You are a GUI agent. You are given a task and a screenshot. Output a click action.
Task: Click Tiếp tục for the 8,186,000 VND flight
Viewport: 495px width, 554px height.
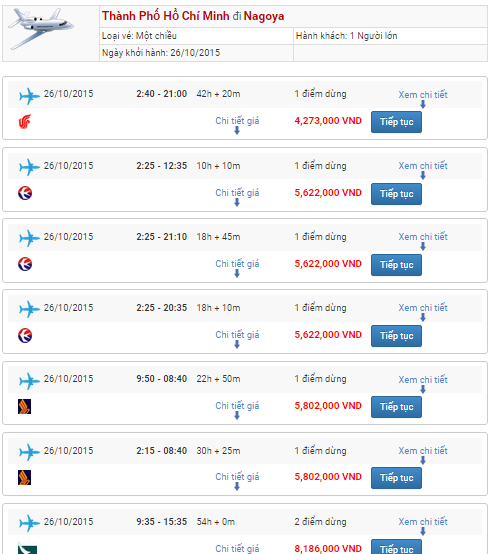(x=396, y=547)
